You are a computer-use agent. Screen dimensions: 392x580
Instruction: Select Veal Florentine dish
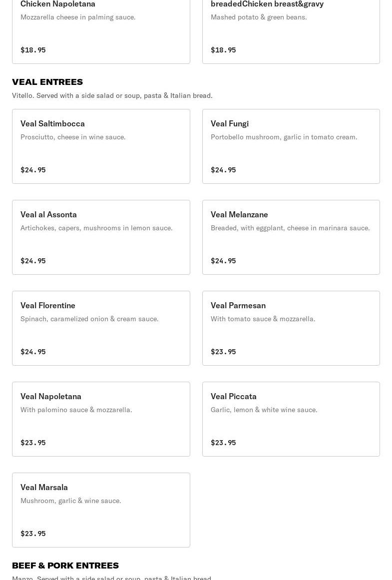point(101,328)
